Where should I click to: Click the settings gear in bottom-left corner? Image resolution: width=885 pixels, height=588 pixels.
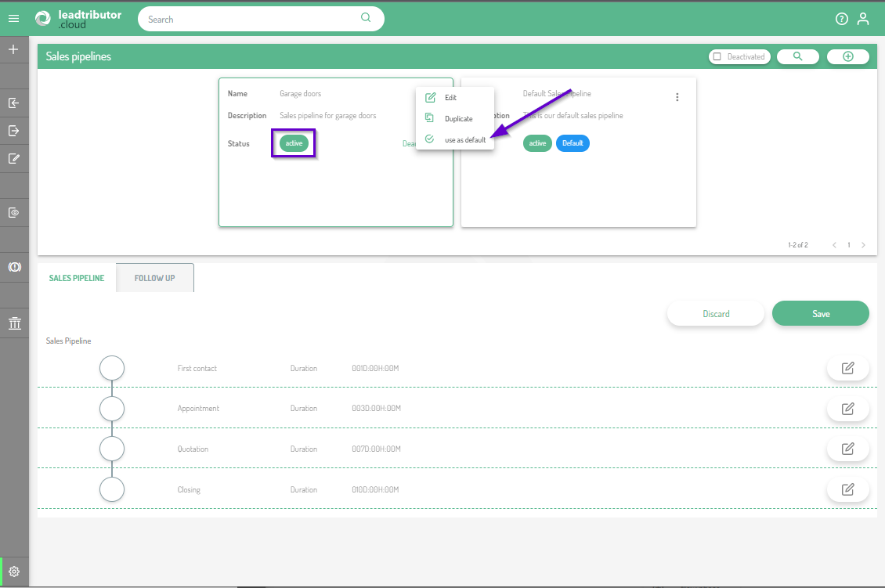pos(14,572)
